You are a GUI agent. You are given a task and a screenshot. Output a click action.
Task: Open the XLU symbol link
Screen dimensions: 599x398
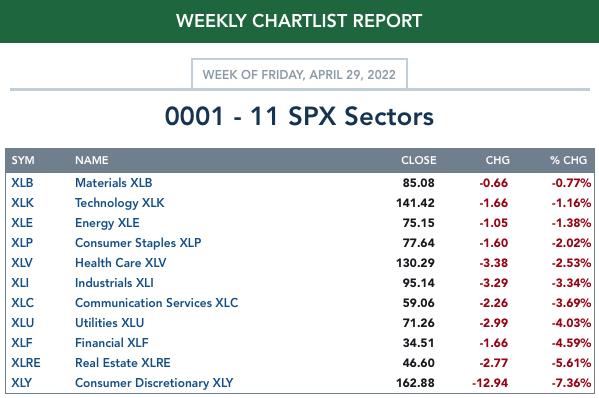23,323
